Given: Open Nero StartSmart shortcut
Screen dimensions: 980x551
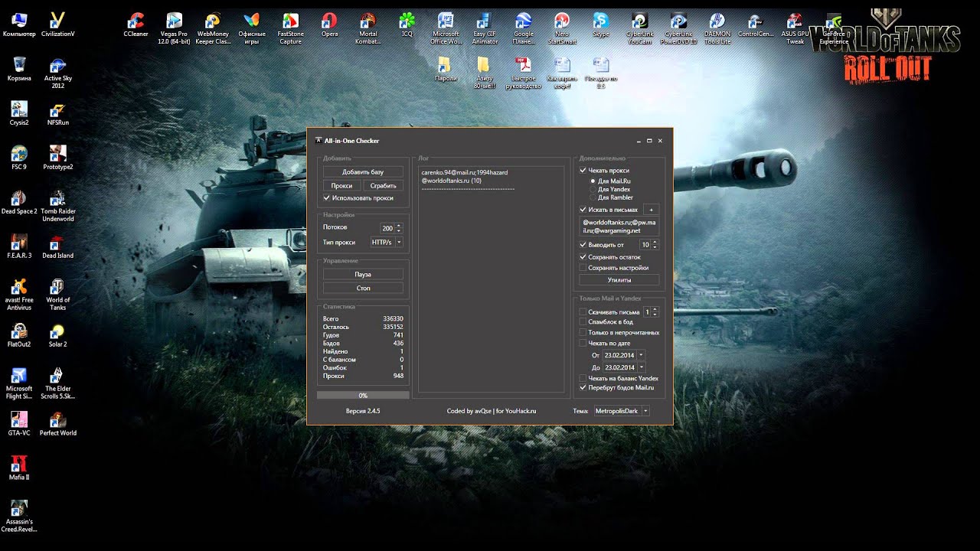Looking at the screenshot, I should [562, 28].
